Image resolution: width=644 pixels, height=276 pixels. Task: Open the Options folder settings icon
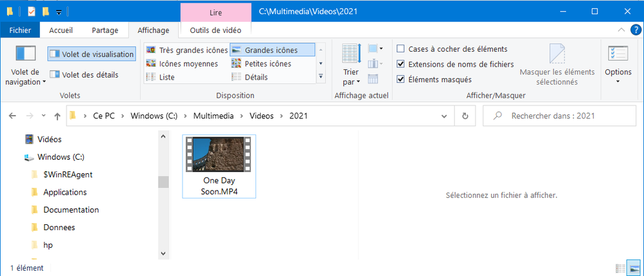coord(618,54)
